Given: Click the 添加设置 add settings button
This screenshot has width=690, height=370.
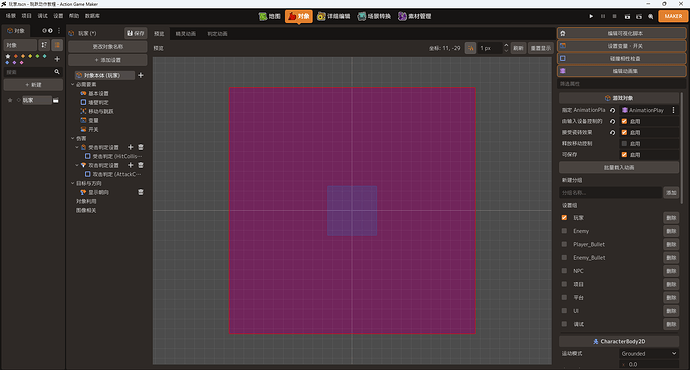Looking at the screenshot, I should coord(108,60).
